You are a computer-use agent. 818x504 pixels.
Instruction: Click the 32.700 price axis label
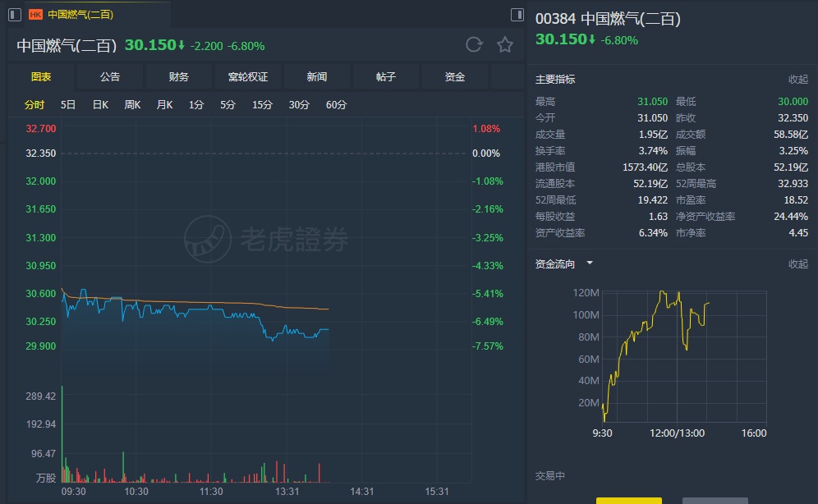pos(41,129)
